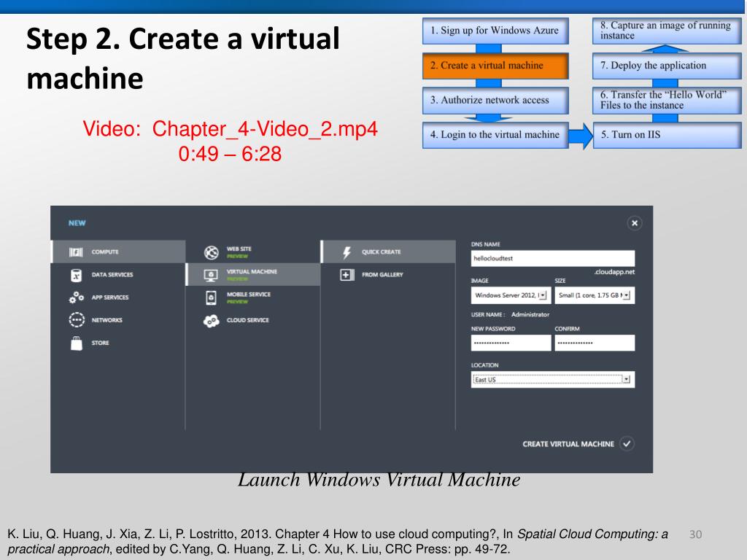The image size is (747, 560).
Task: Click the App Services gears icon
Action: pos(76,297)
